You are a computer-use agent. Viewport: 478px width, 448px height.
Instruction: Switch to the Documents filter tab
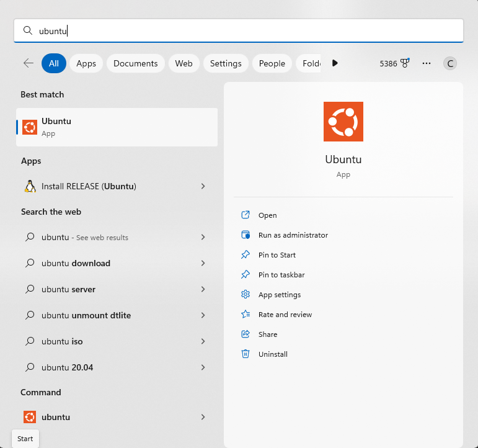[135, 63]
